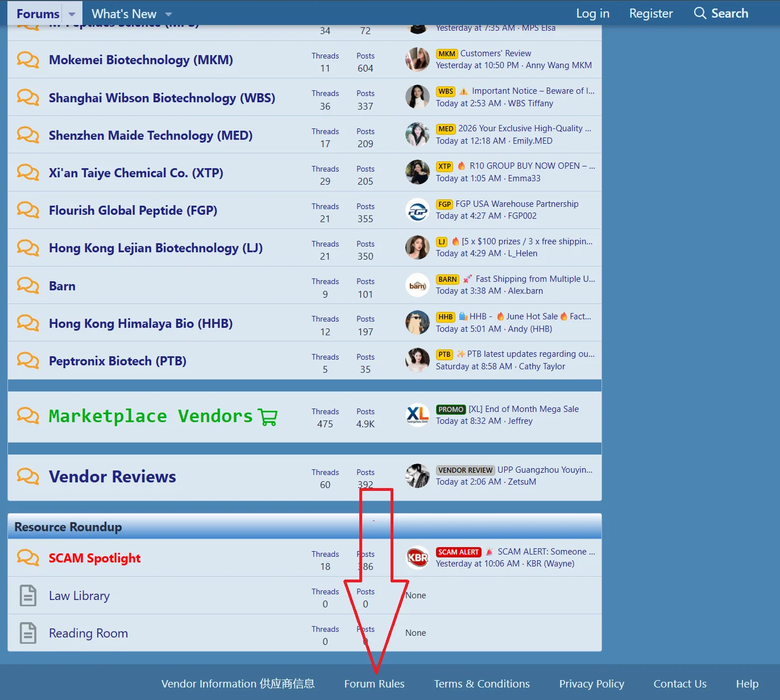Open FGP002 poster avatar logo
Image resolution: width=780 pixels, height=700 pixels.
tap(417, 210)
